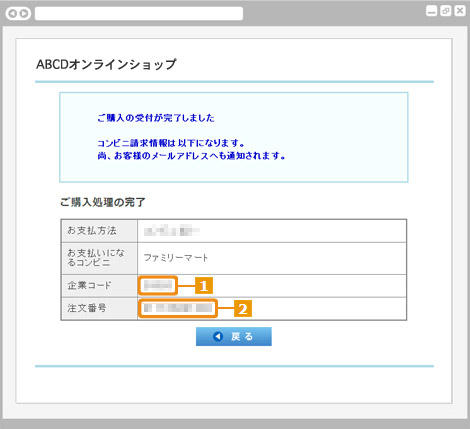Viewport: 470px width, 429px height.
Task: Click the お支払いになるコンビニ label cell
Action: click(99, 258)
